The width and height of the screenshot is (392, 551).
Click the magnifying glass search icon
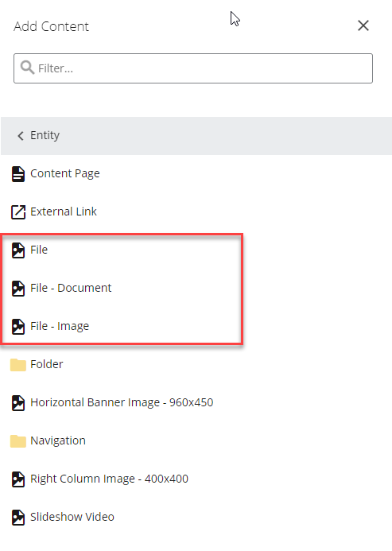27,68
